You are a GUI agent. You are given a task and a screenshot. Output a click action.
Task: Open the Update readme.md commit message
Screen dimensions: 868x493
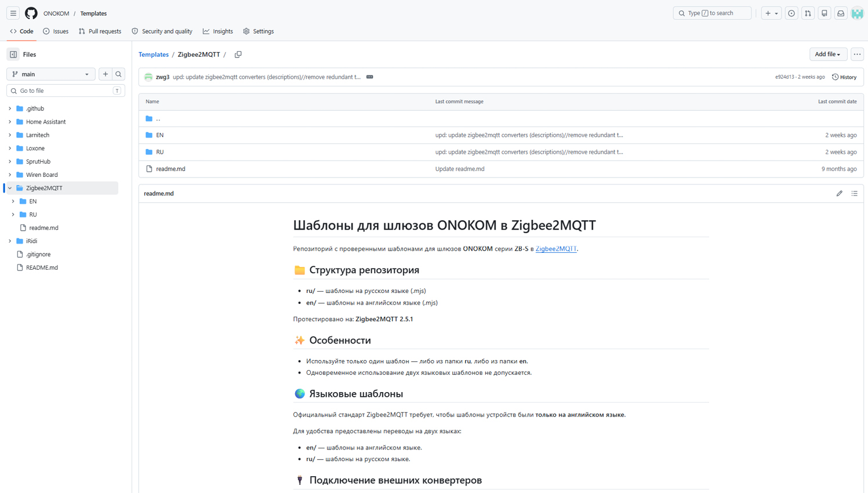coord(460,169)
